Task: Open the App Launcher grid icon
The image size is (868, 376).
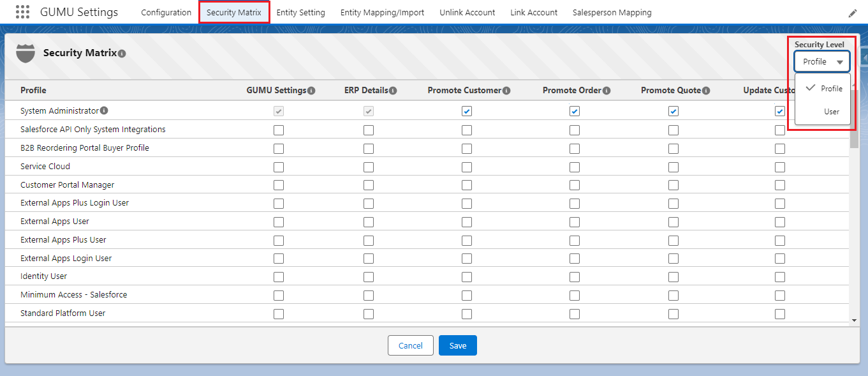Action: tap(22, 12)
